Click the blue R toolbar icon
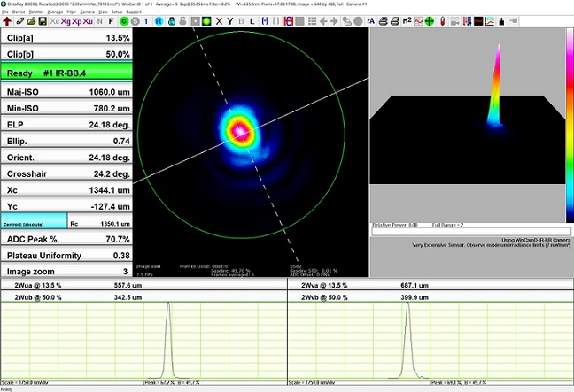The image size is (574, 392). (159, 21)
